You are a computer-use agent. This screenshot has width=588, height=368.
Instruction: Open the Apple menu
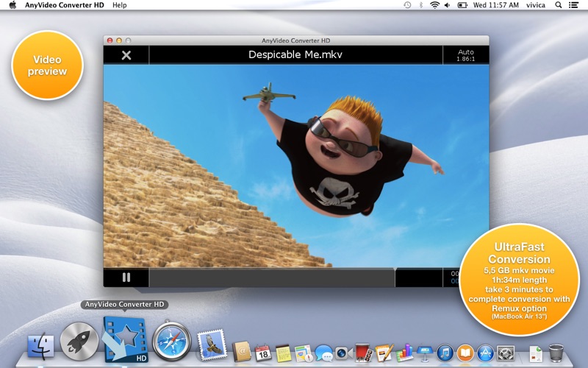tap(12, 5)
